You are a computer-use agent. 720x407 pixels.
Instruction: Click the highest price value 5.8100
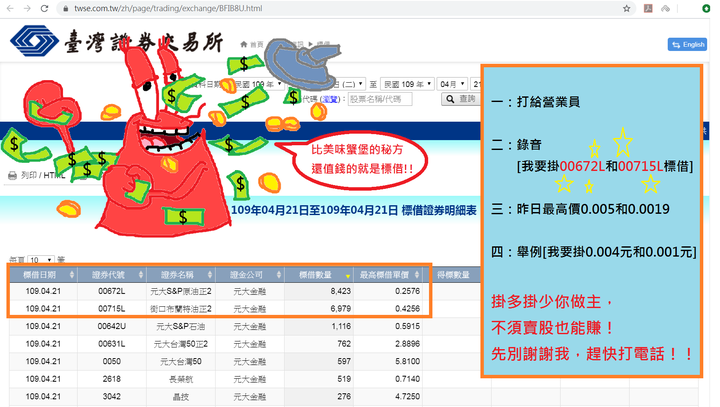coord(408,361)
